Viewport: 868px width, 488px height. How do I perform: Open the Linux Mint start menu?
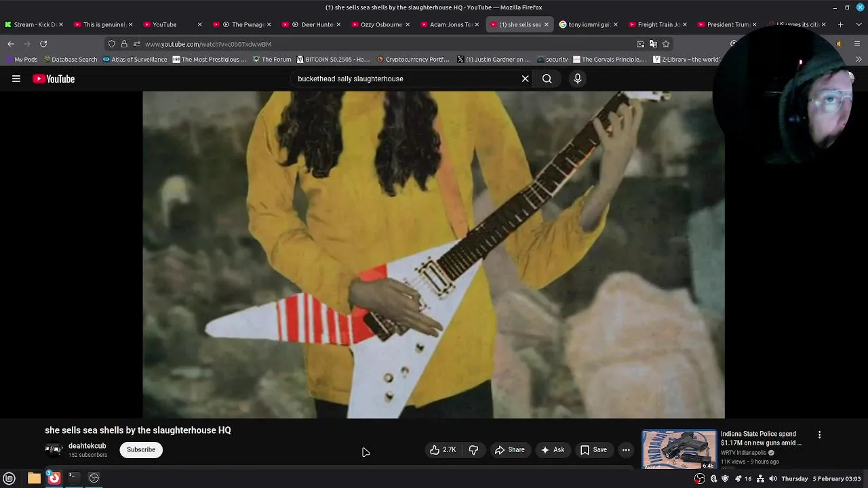click(x=9, y=478)
